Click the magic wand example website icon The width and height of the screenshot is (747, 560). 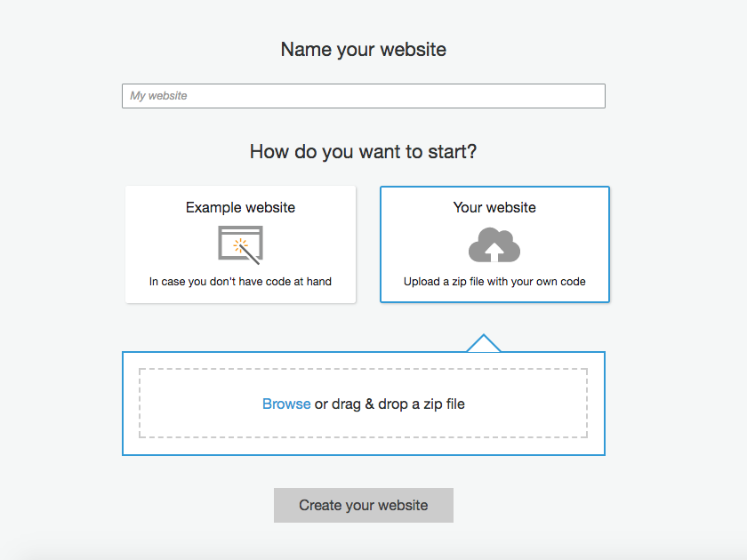(x=241, y=244)
